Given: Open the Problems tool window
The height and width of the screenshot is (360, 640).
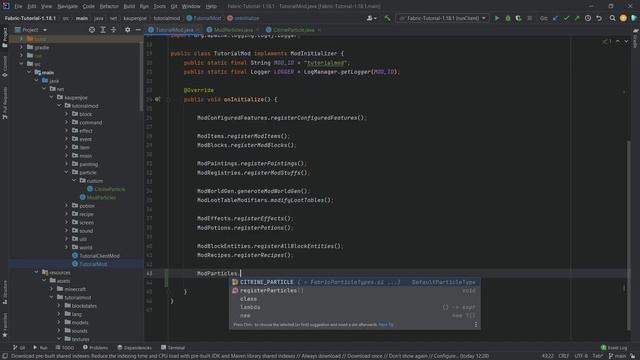Looking at the screenshot, I should click(x=96, y=348).
